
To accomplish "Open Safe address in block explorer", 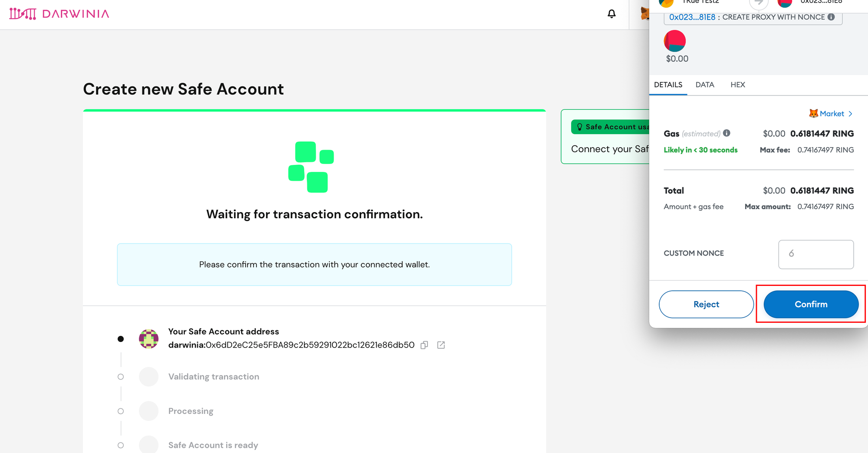I will [441, 345].
